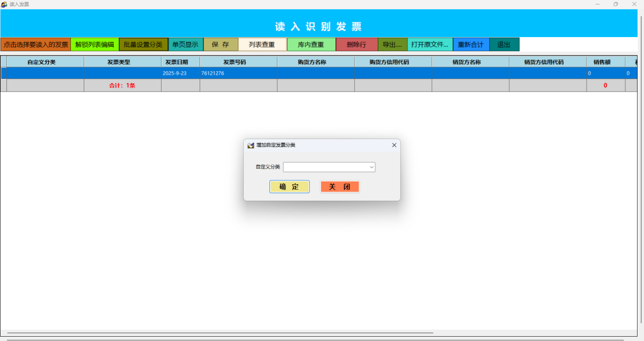Click inside the 自定义分类 combo box field

(325, 168)
